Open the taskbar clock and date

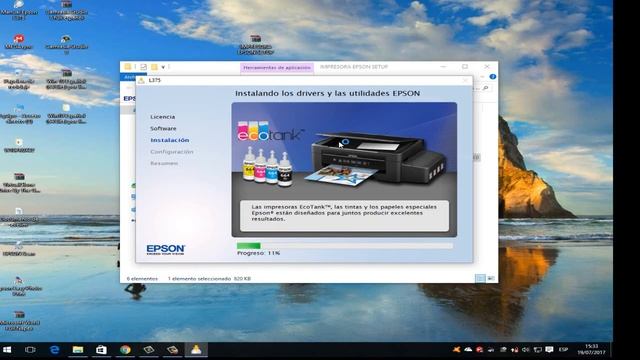click(591, 349)
